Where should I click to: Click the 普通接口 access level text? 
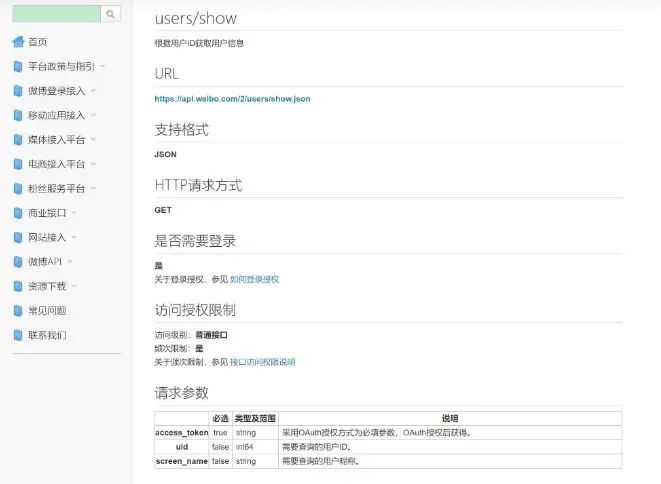(x=211, y=335)
